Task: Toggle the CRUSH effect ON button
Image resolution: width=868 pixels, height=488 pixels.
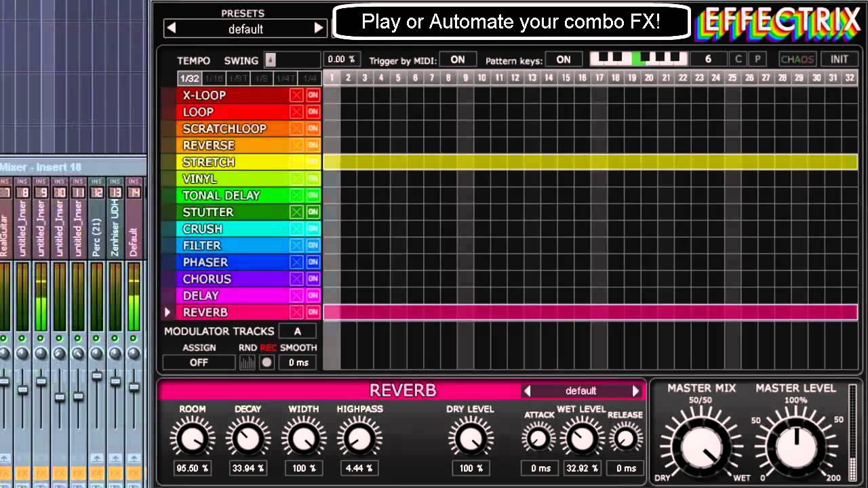Action: coord(313,228)
